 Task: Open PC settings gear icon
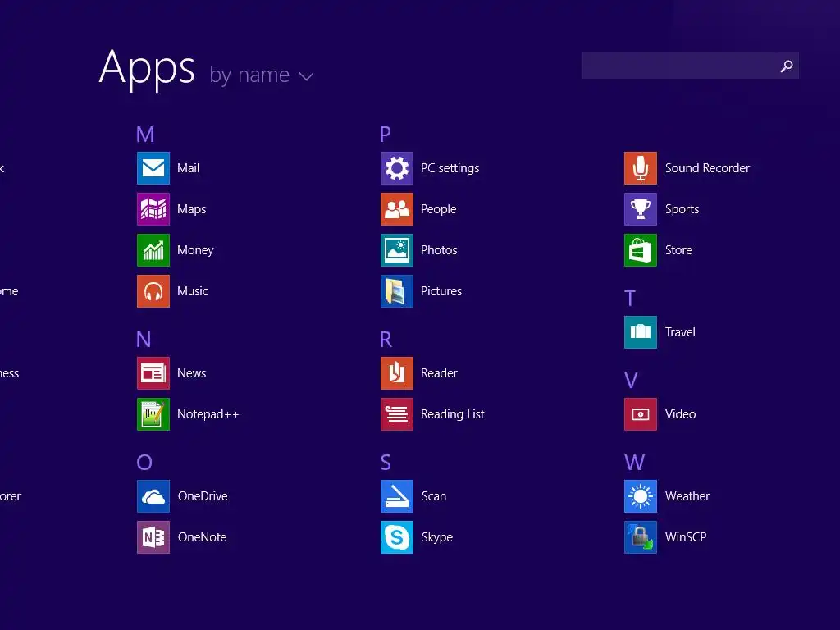point(397,168)
